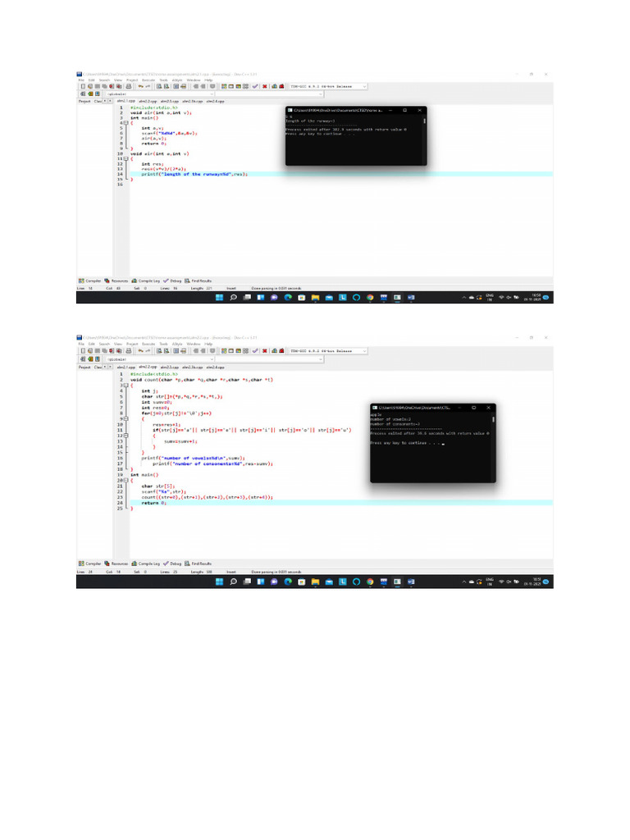Close the console window showing runway length output

click(419, 110)
